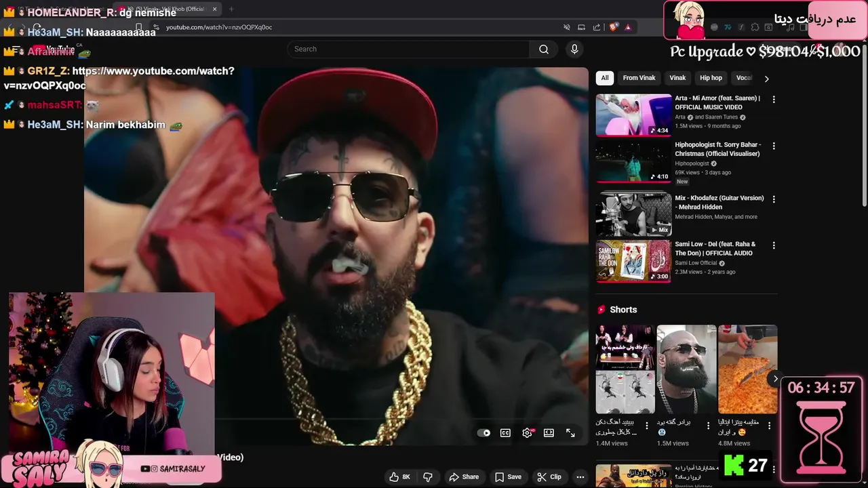This screenshot has width=868, height=488.
Task: Dislike the video with the thumbs down
Action: (x=427, y=476)
